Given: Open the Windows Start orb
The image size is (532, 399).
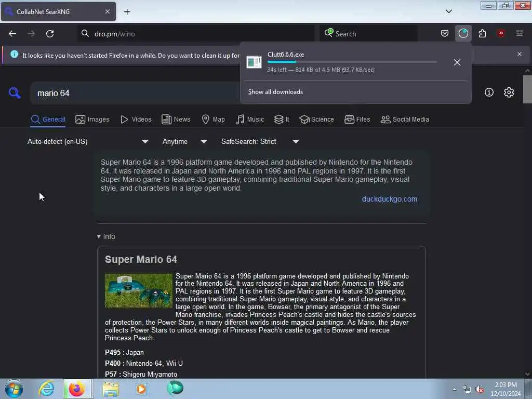Looking at the screenshot, I should click(x=14, y=389).
